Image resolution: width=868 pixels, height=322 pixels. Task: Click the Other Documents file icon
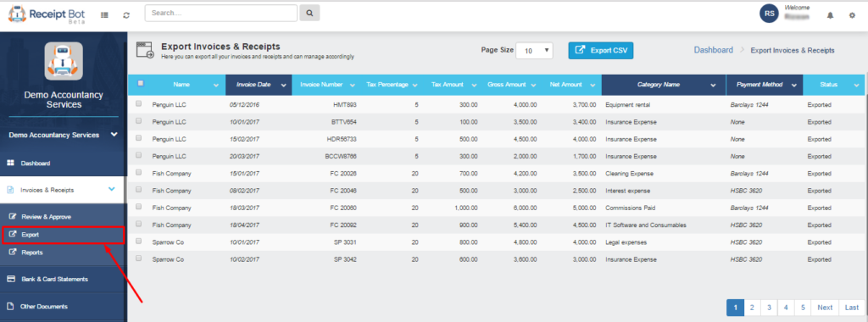pos(9,306)
